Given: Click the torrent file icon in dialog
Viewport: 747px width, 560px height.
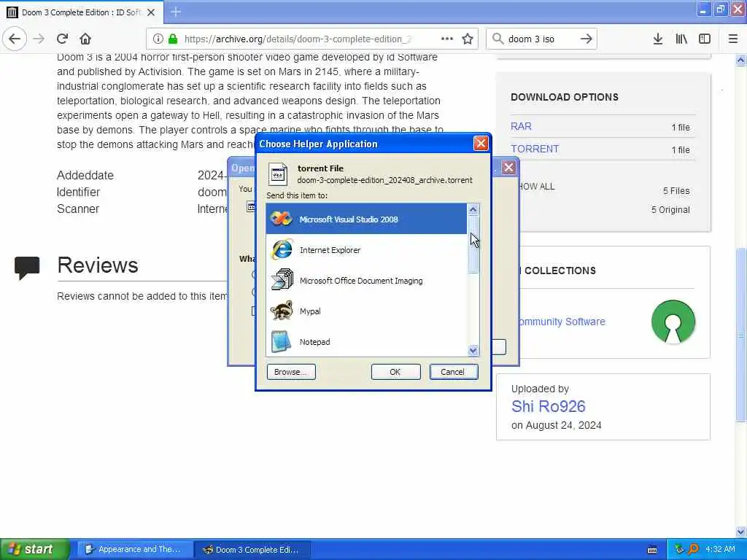Looking at the screenshot, I should click(x=278, y=174).
